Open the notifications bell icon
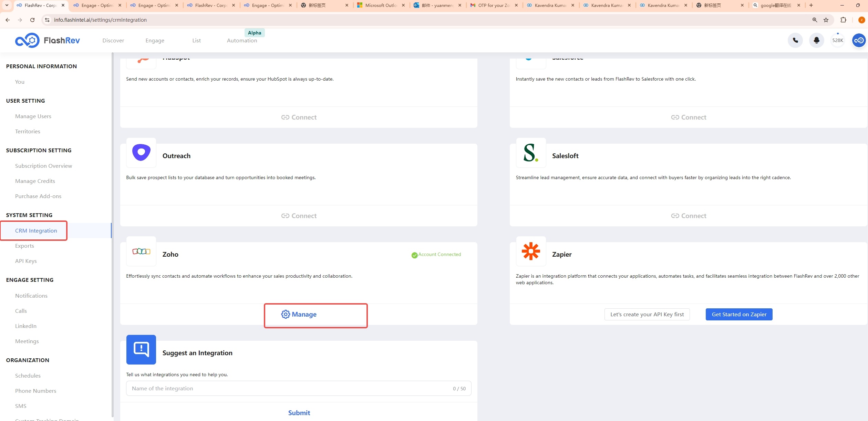Image resolution: width=868 pixels, height=421 pixels. [x=816, y=40]
